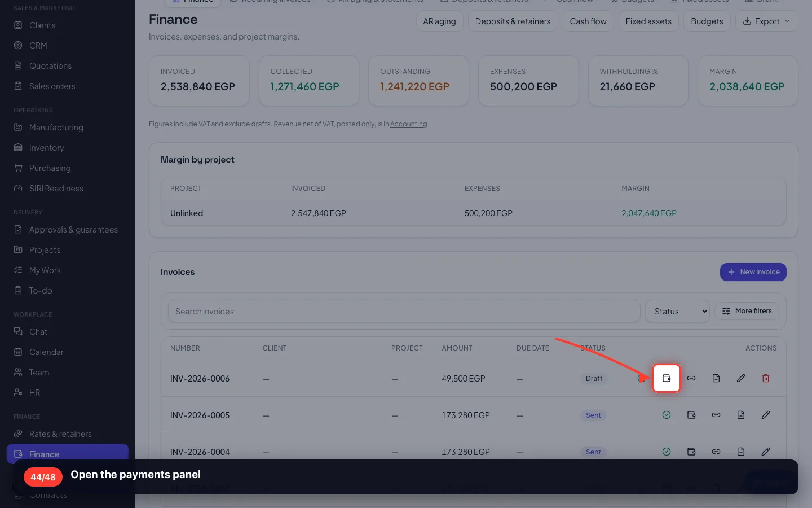The height and width of the screenshot is (508, 812).
Task: Click the Draft status badge
Action: click(594, 379)
